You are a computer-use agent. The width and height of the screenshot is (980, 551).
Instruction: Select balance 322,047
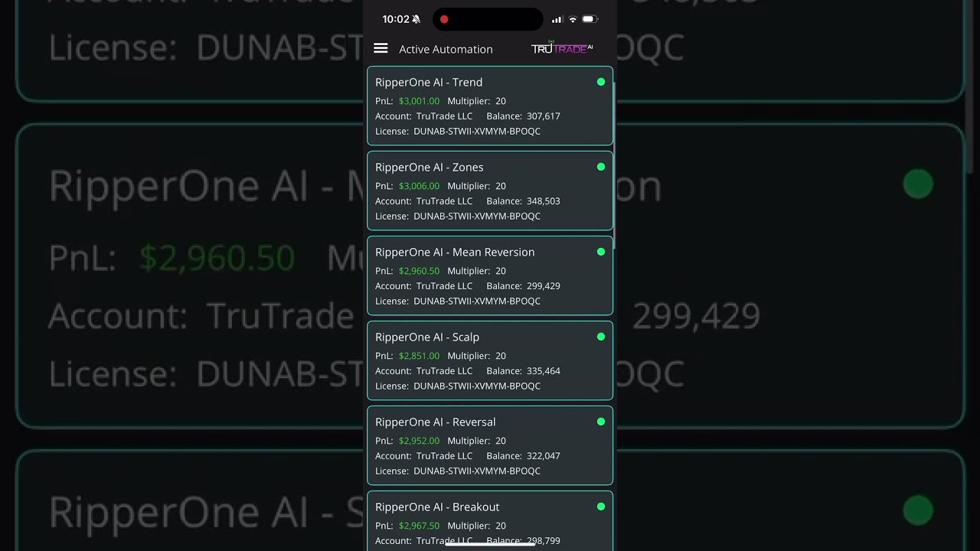(x=544, y=456)
